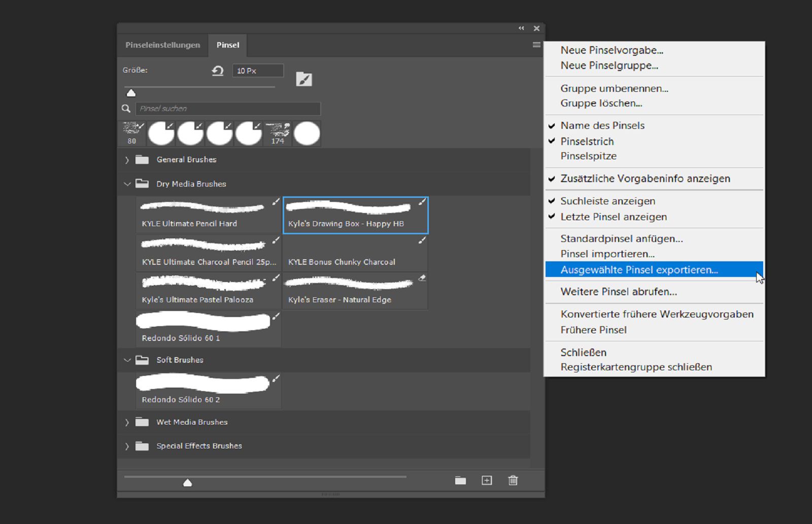This screenshot has height=524, width=812.
Task: Click the create new brush plus icon
Action: [x=486, y=480]
